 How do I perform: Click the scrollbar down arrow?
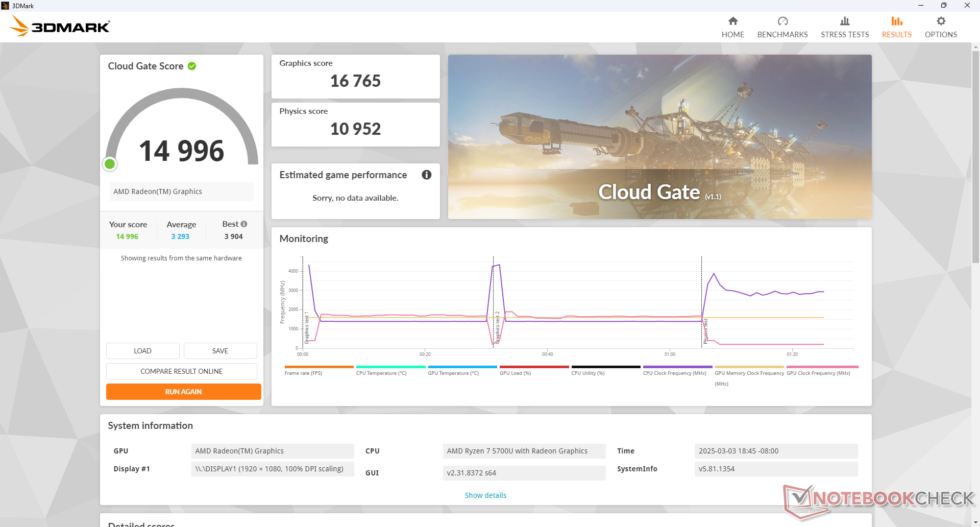coord(975,522)
